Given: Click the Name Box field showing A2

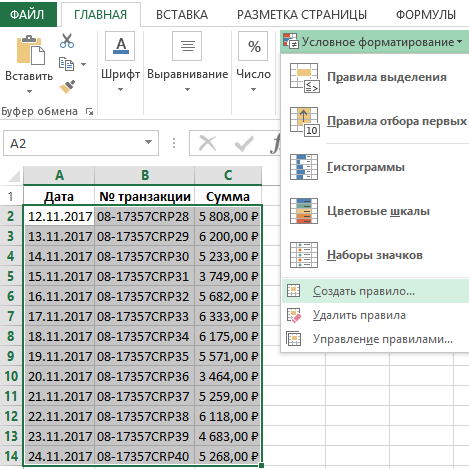Looking at the screenshot, I should point(81,143).
